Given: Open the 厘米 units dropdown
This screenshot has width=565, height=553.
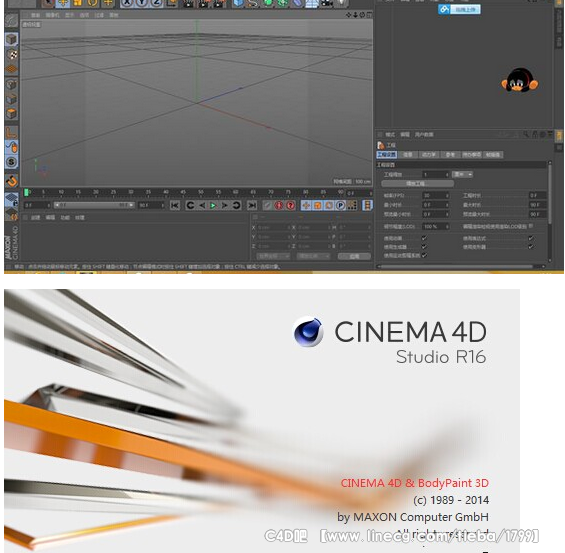Looking at the screenshot, I should pos(463,174).
